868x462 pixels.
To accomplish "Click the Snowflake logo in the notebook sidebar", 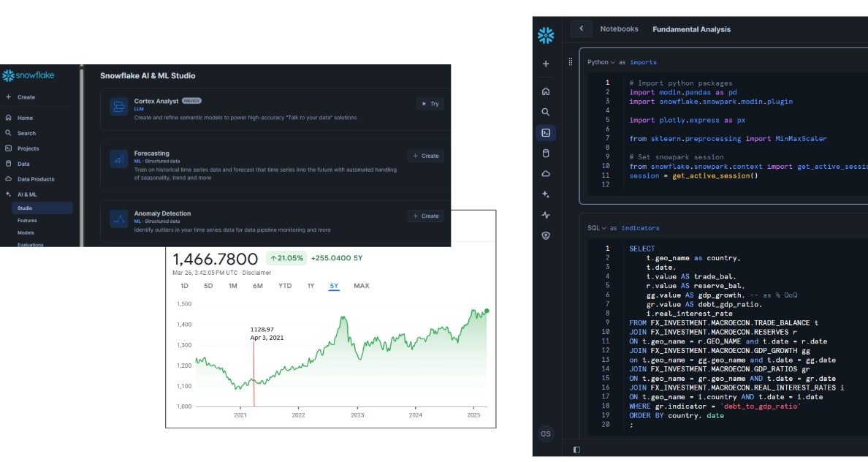I will pos(545,35).
